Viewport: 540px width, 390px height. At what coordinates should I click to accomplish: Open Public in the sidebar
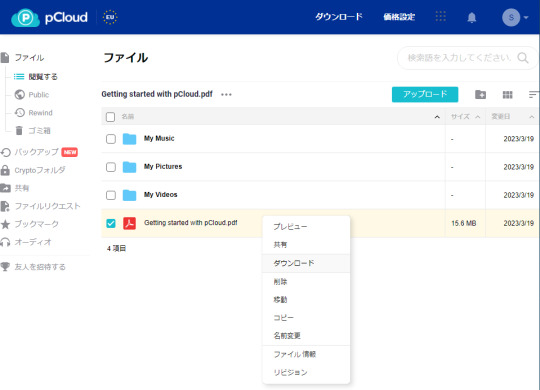coord(39,95)
